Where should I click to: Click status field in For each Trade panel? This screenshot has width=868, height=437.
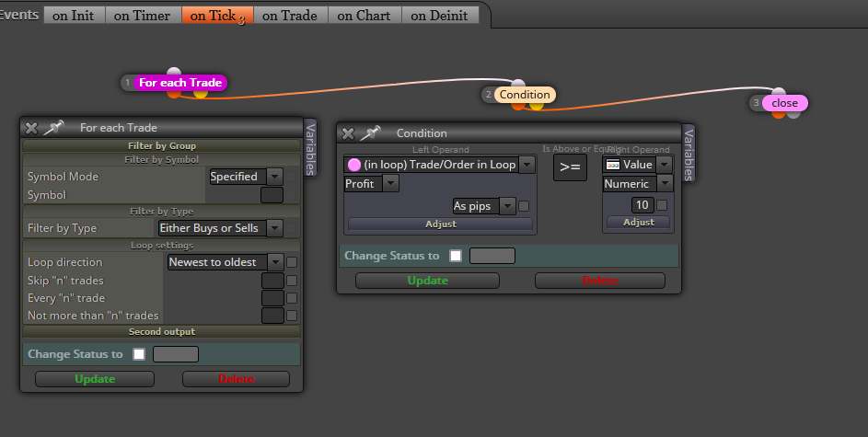(176, 354)
